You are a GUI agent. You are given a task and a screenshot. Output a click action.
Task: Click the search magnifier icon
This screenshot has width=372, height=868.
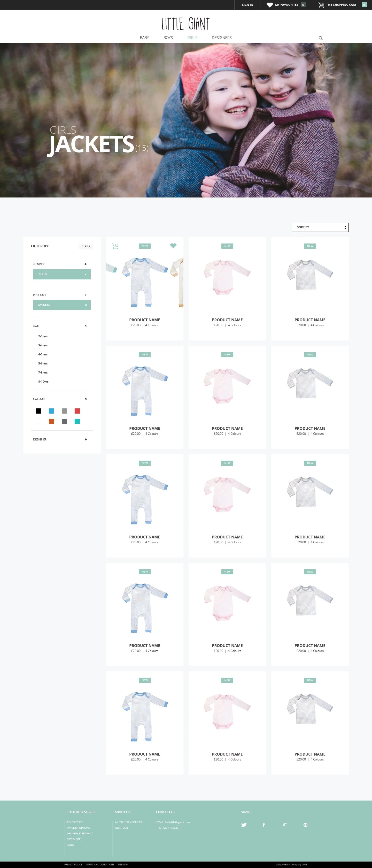point(321,38)
